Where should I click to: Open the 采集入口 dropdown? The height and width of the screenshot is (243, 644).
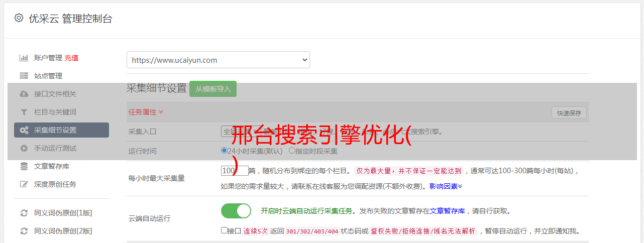[x=240, y=131]
